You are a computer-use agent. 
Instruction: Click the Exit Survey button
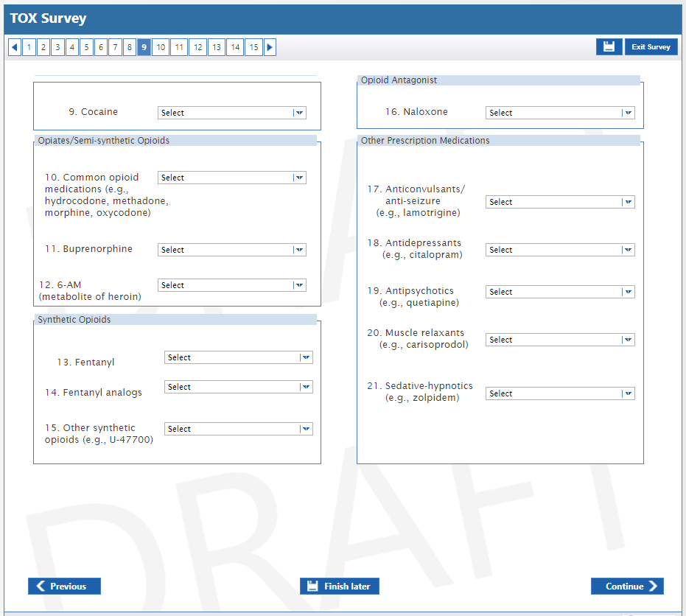(651, 47)
